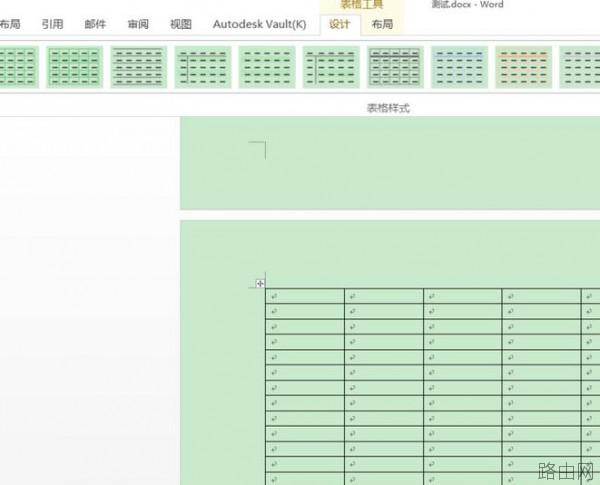Click the 表格工具 contextual header
Viewport: 600px width, 485px height.
[362, 5]
